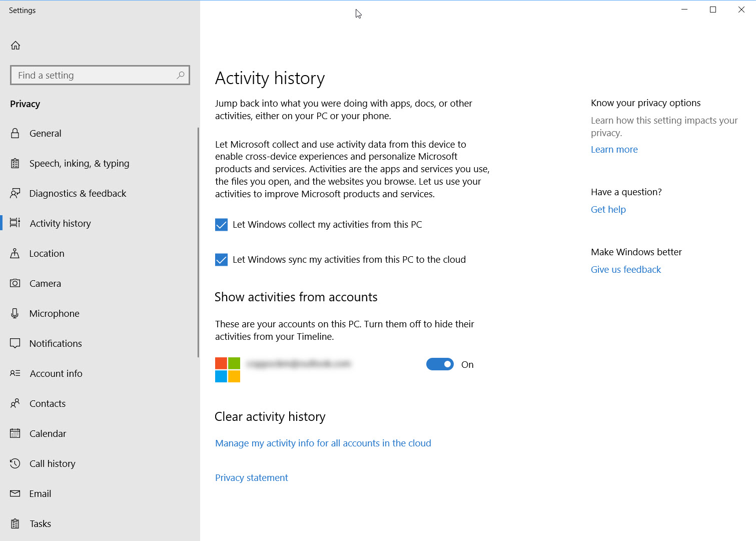Click the Notifications speech bubble icon
Screen dimensions: 756x541
(15, 343)
